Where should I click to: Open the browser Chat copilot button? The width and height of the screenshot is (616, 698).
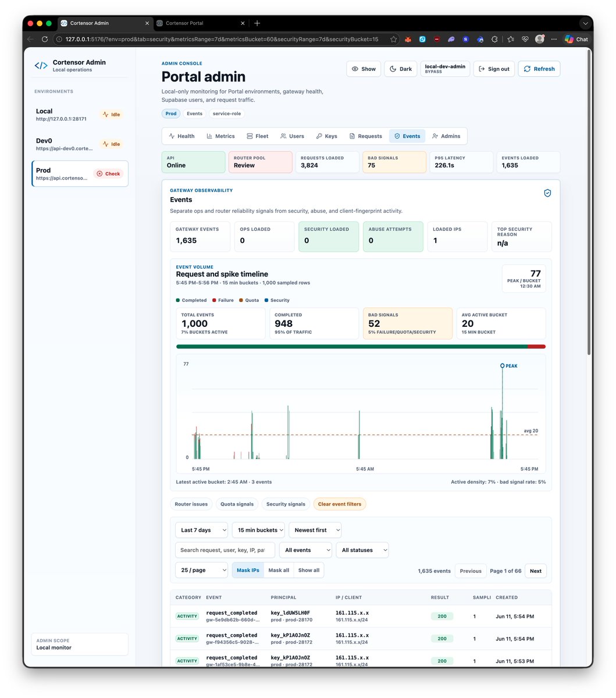(576, 39)
